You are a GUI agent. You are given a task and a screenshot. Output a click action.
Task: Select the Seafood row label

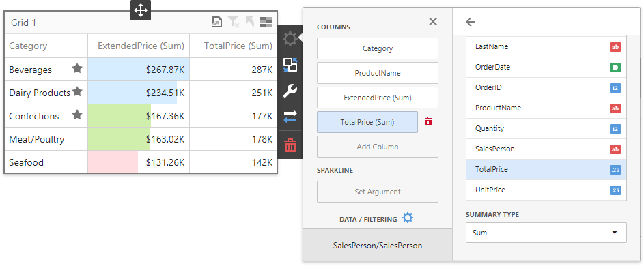click(26, 162)
